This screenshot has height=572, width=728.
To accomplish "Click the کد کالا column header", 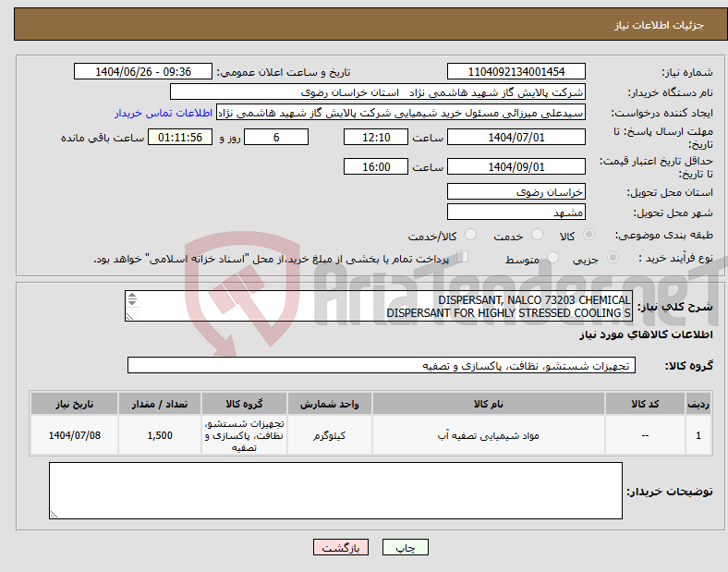I will (x=645, y=404).
